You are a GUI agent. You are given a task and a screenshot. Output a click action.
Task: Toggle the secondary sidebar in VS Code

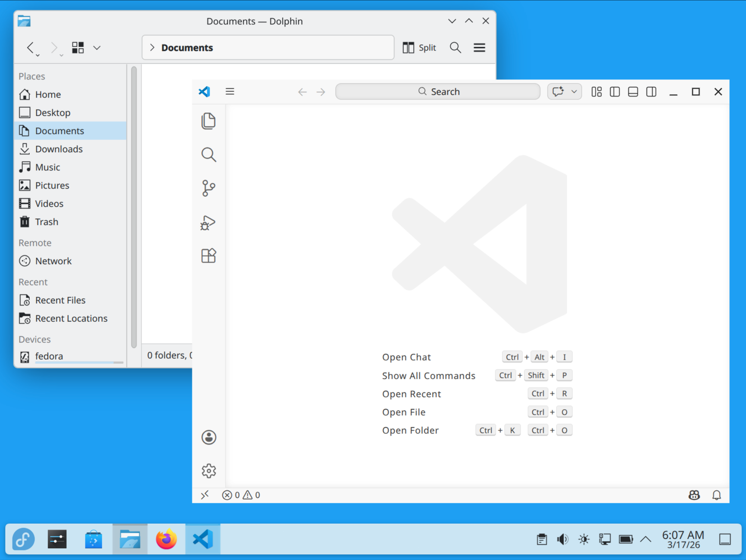(x=651, y=91)
